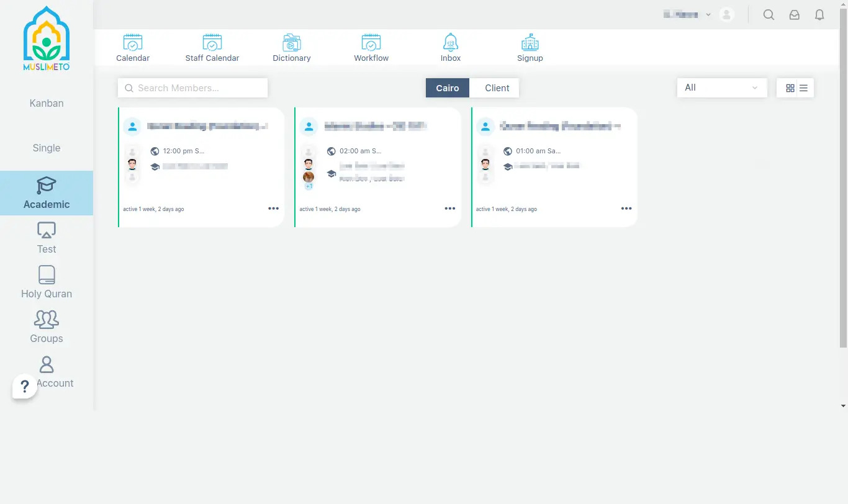
Task: Open the Staff Calendar icon
Action: pyautogui.click(x=212, y=43)
